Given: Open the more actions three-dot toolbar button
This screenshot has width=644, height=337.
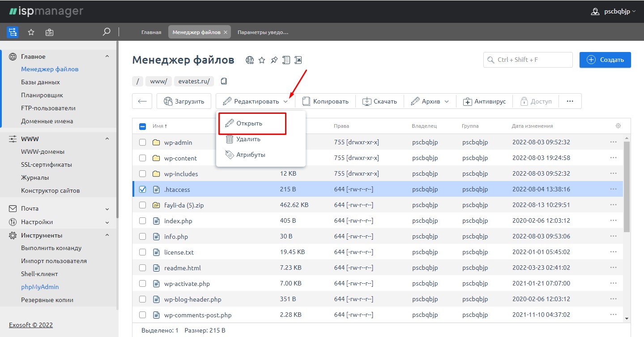Looking at the screenshot, I should coord(570,101).
